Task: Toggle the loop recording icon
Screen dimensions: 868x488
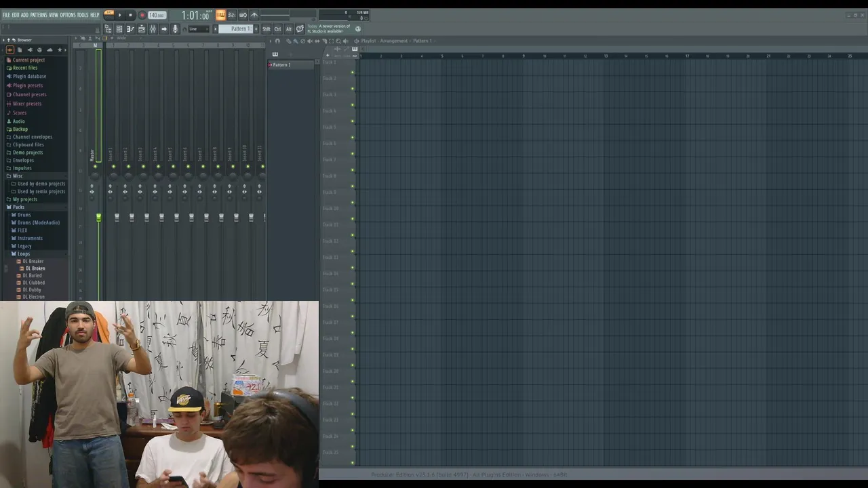Action: (243, 15)
